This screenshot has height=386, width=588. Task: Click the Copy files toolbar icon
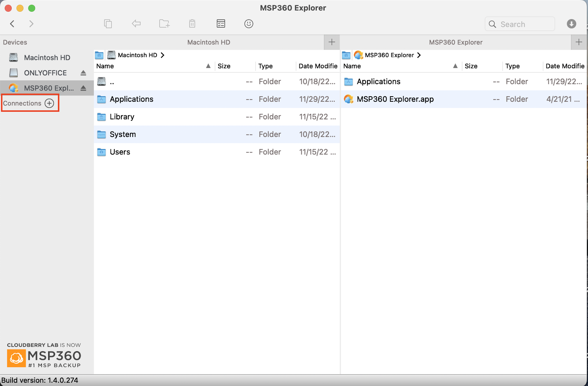(x=108, y=24)
